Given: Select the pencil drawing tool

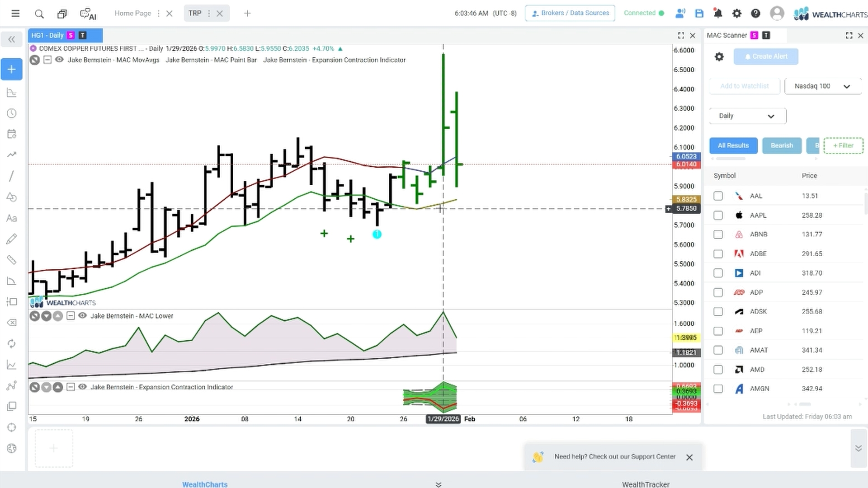Looking at the screenshot, I should [x=12, y=239].
